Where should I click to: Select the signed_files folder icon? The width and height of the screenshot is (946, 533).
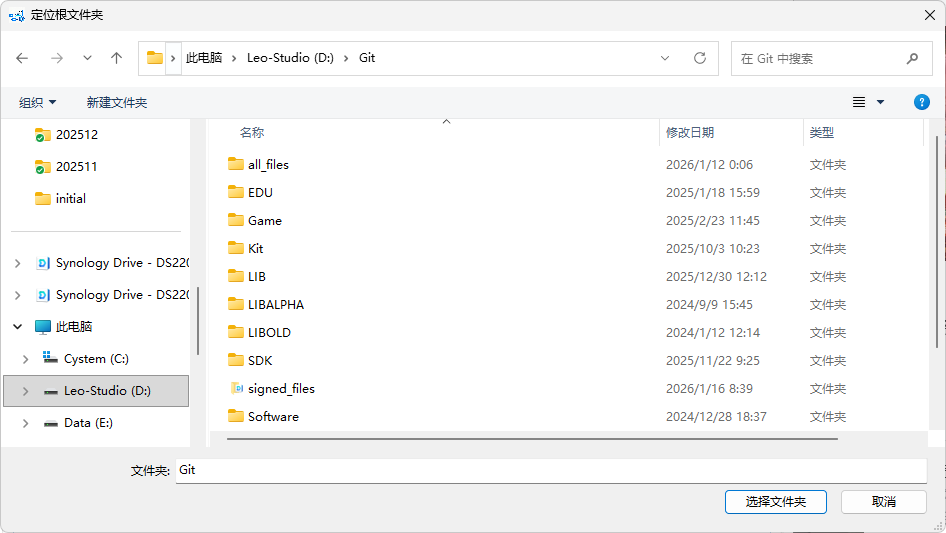236,388
